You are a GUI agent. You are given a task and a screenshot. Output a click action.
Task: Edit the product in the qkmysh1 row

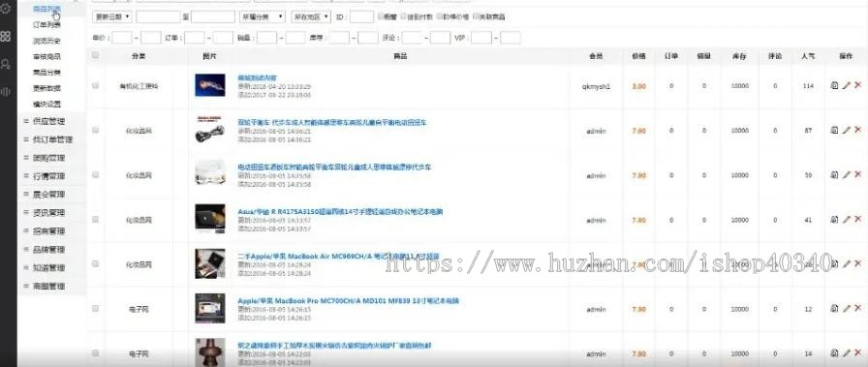(x=846, y=85)
